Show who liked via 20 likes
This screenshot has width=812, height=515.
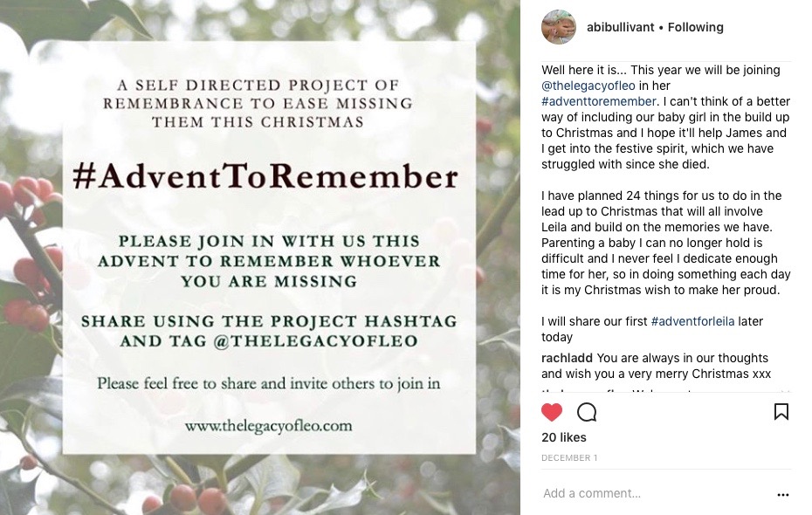pos(563,437)
